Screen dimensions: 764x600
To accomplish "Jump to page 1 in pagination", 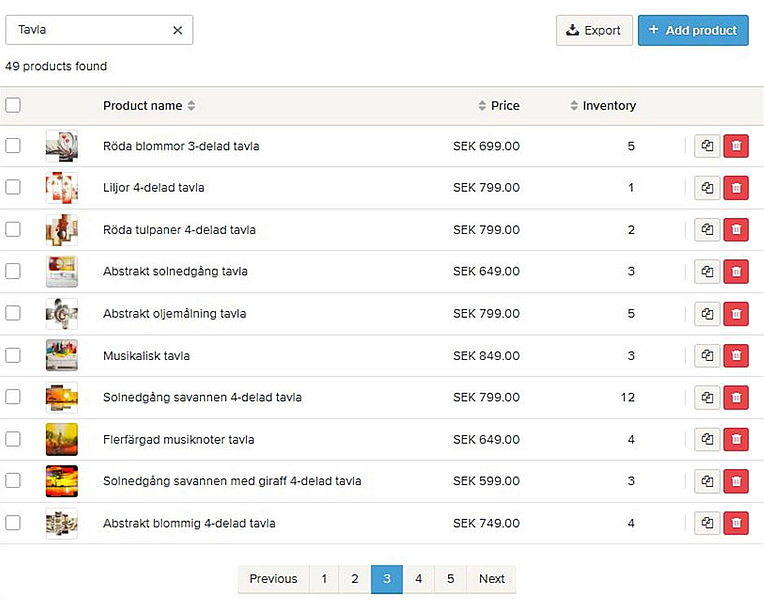I will 323,579.
